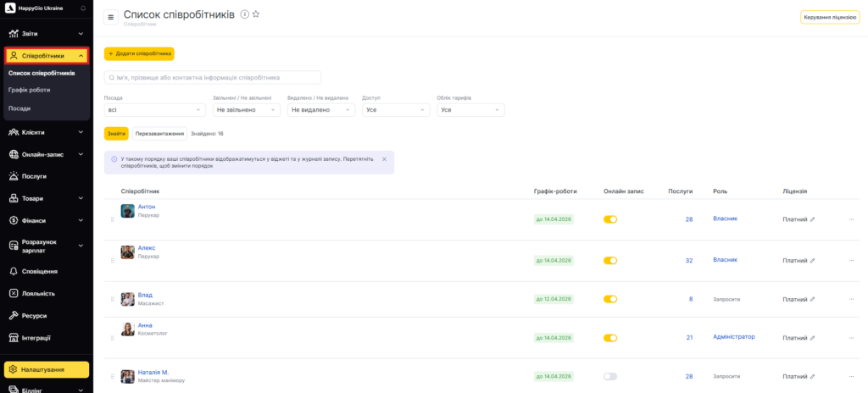Open Посади in the sidebar submenu
This screenshot has height=393, width=868.
19,108
